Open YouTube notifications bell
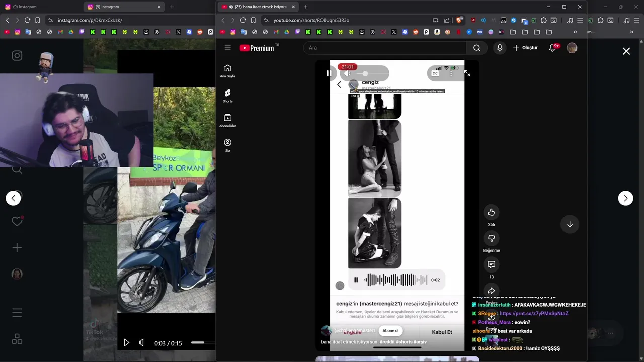 coord(552,48)
